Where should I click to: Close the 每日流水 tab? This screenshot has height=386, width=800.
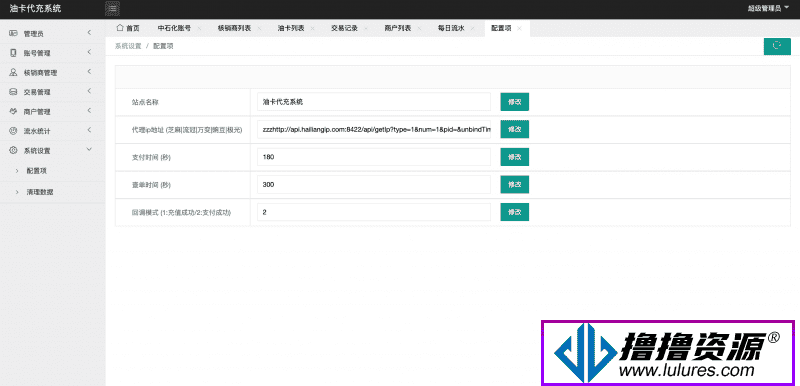[472, 29]
